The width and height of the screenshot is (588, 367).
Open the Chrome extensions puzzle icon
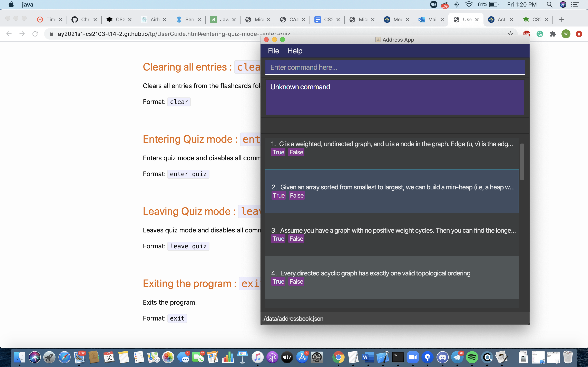(x=553, y=34)
